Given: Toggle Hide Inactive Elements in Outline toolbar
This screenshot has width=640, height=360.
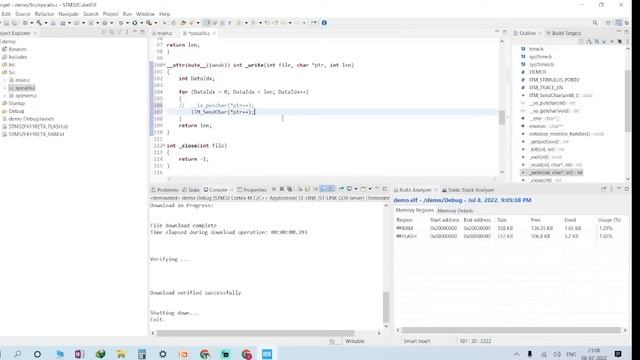Looking at the screenshot, I should point(620,41).
